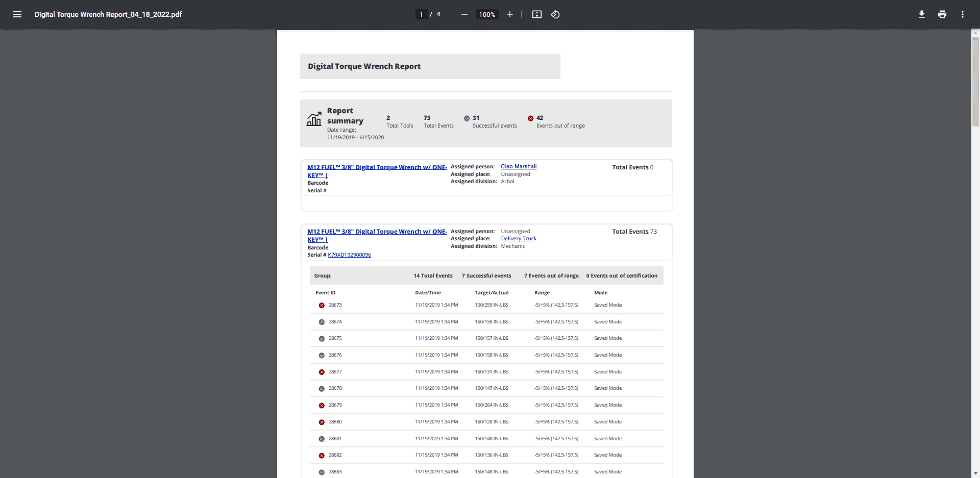Click the page number input field
This screenshot has width=980, height=478.
coord(421,14)
